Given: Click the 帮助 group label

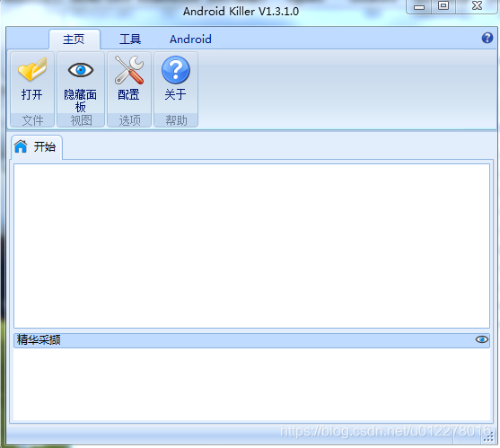Looking at the screenshot, I should point(176,120).
